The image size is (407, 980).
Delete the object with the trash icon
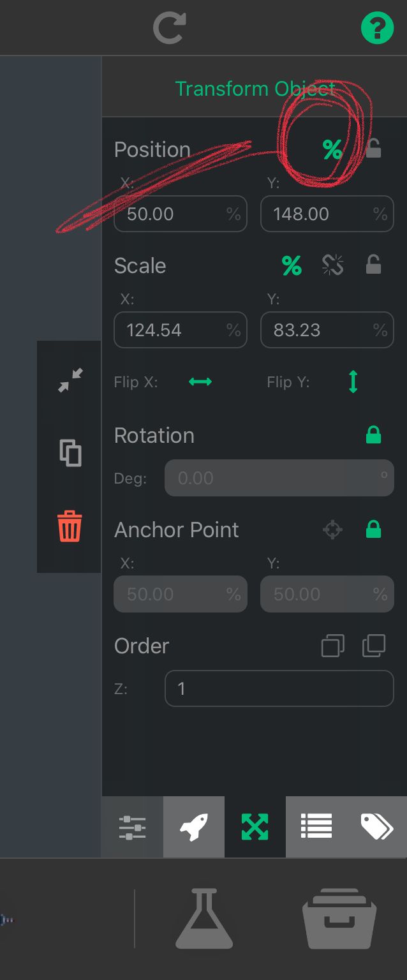point(70,527)
